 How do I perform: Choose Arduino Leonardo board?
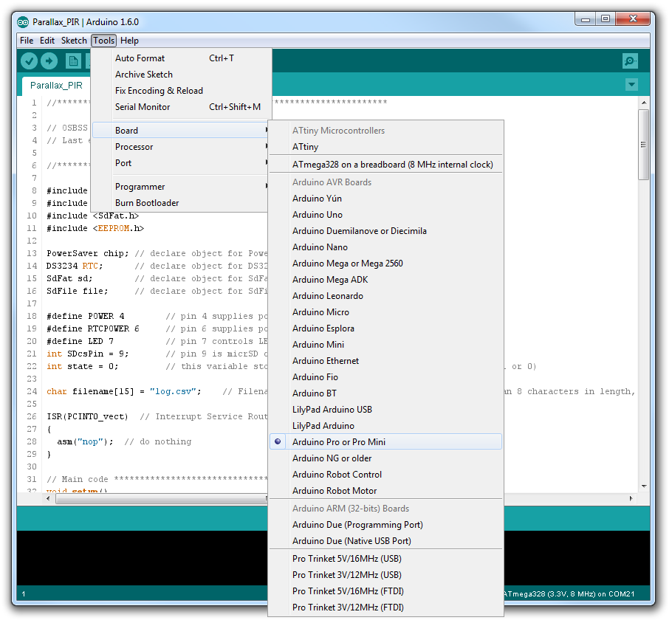pyautogui.click(x=385, y=296)
